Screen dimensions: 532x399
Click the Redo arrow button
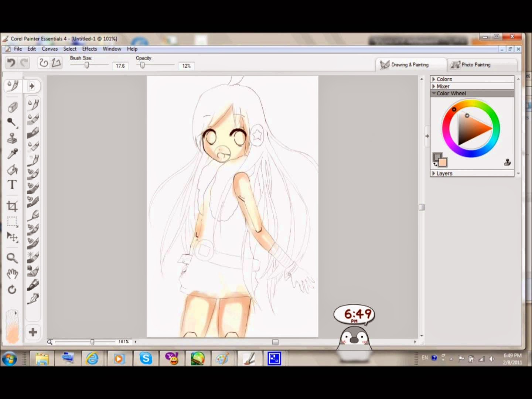click(x=24, y=63)
